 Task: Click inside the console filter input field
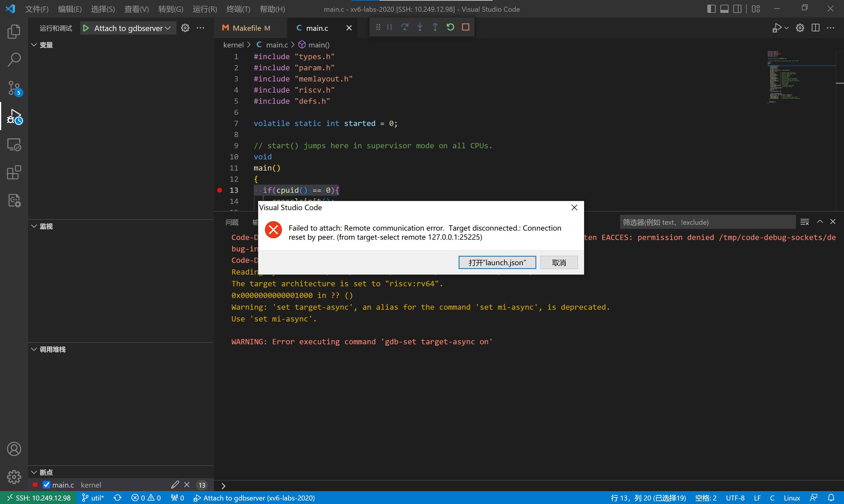[x=707, y=222]
